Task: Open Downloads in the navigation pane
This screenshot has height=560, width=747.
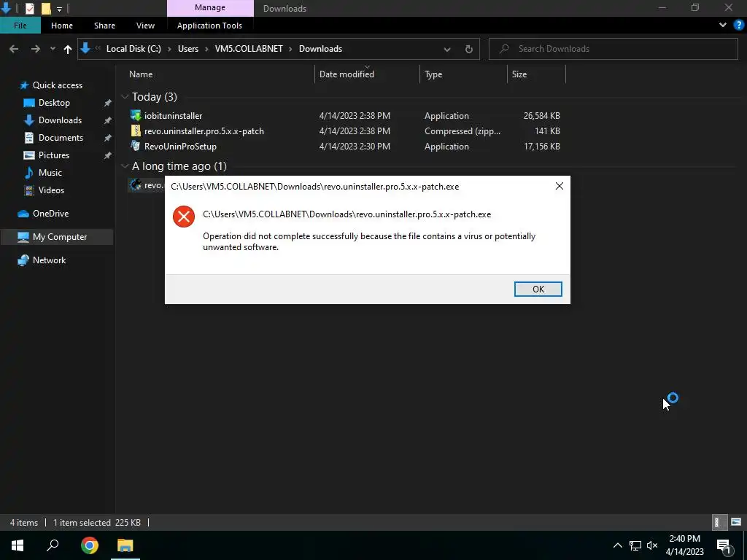Action: (x=60, y=120)
